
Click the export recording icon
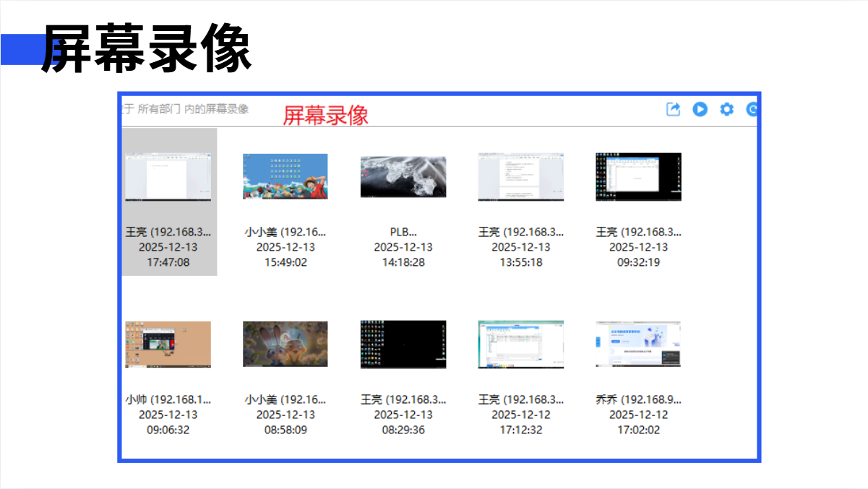pos(673,109)
